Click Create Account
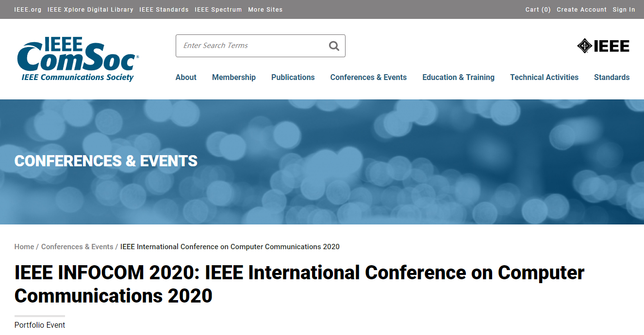This screenshot has width=644, height=335. [581, 10]
